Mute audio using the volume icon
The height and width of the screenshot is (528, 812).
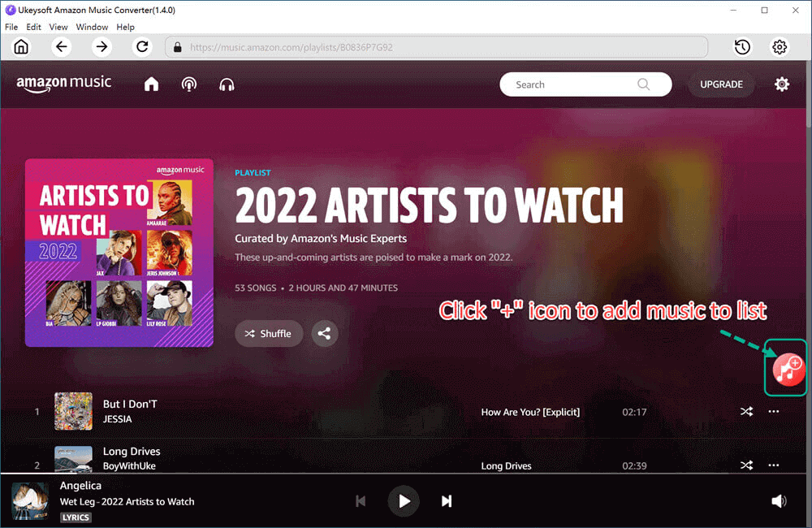pyautogui.click(x=779, y=500)
